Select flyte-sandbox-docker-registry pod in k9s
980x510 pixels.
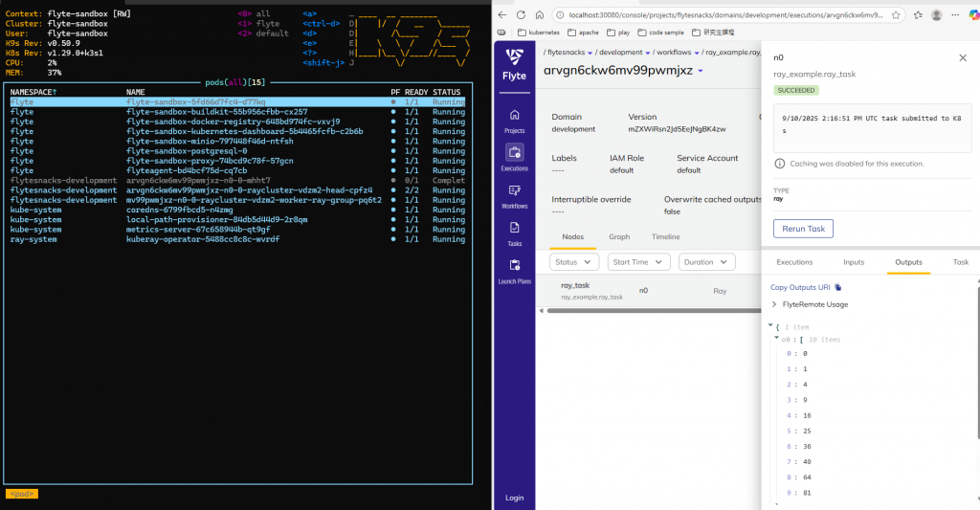tap(237, 122)
